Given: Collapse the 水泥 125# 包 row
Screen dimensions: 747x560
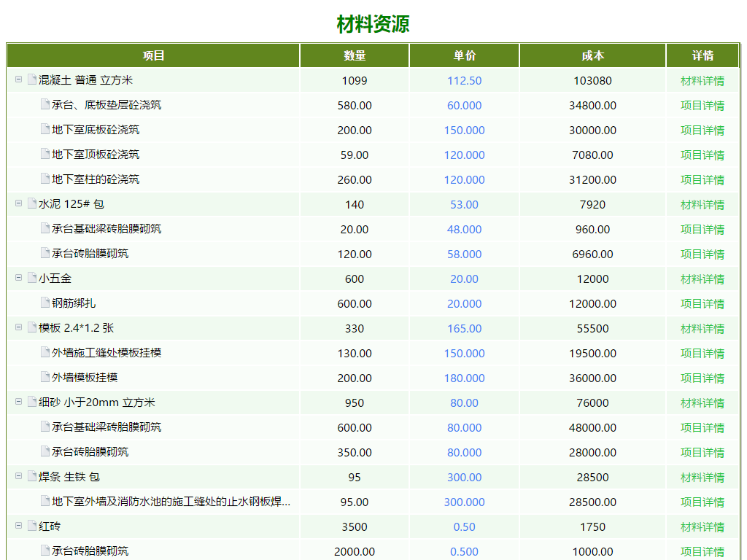Looking at the screenshot, I should pos(18,203).
